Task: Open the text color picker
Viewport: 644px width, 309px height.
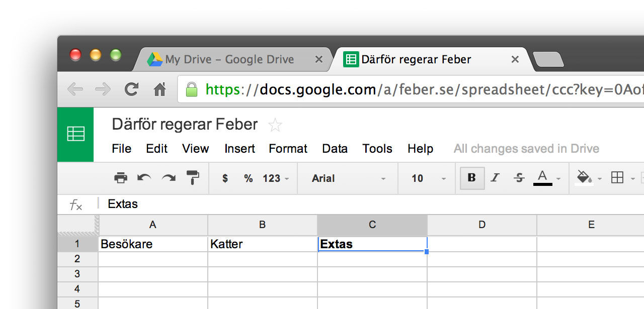Action: (542, 178)
